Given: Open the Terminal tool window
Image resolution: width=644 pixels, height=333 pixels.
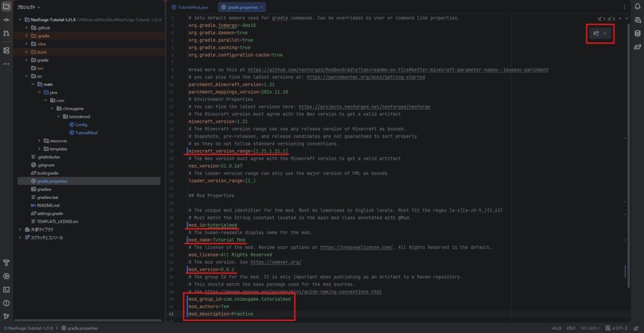Looking at the screenshot, I should pyautogui.click(x=6, y=290).
